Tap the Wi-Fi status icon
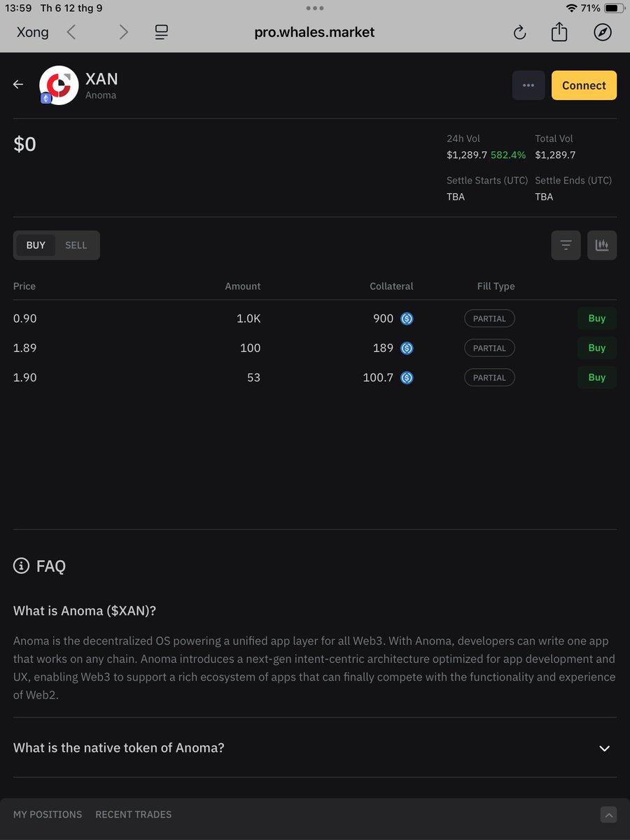 571,8
